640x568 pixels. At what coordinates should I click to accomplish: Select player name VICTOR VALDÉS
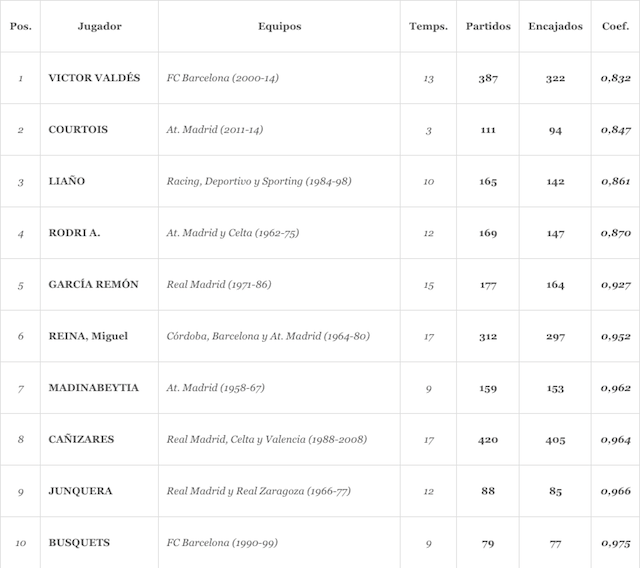pyautogui.click(x=94, y=78)
